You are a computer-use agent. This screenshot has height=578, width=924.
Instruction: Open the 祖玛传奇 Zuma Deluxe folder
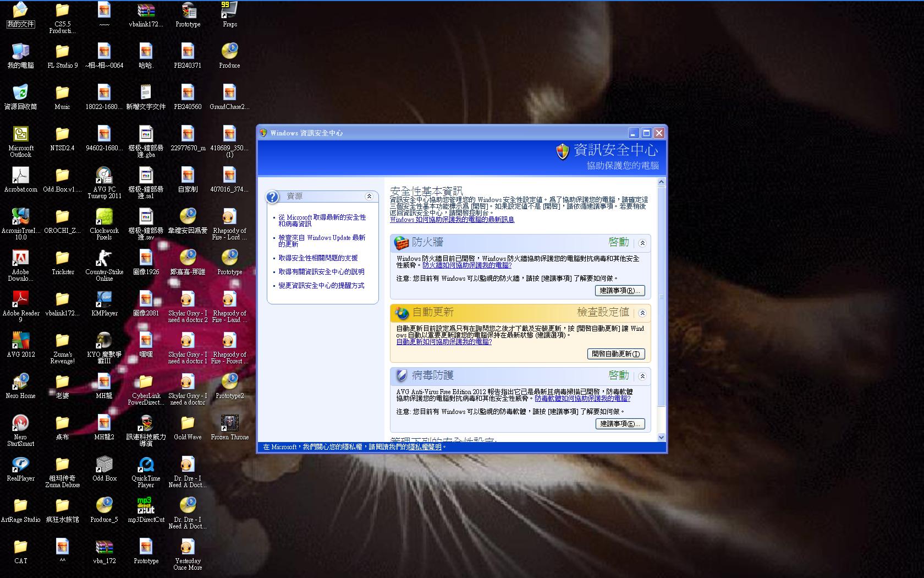point(63,472)
